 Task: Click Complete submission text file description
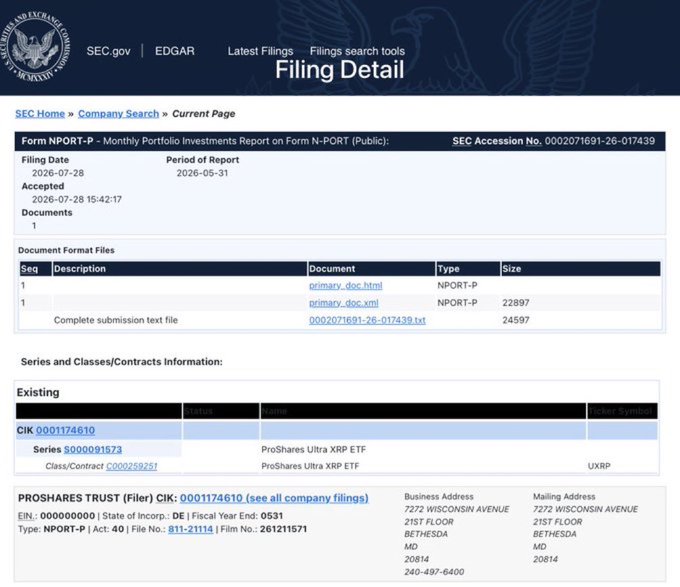(116, 320)
